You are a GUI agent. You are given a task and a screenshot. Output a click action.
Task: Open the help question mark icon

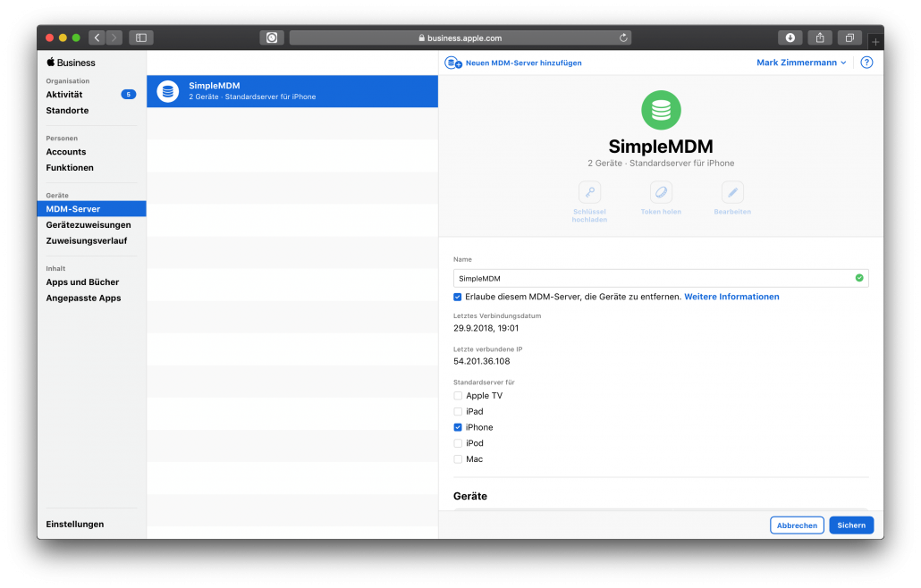pos(866,63)
